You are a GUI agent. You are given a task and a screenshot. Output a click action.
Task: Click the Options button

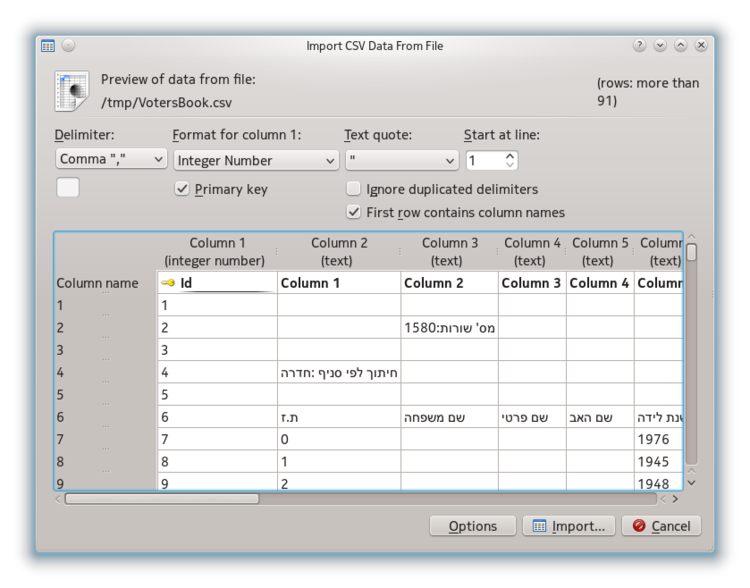tap(472, 526)
